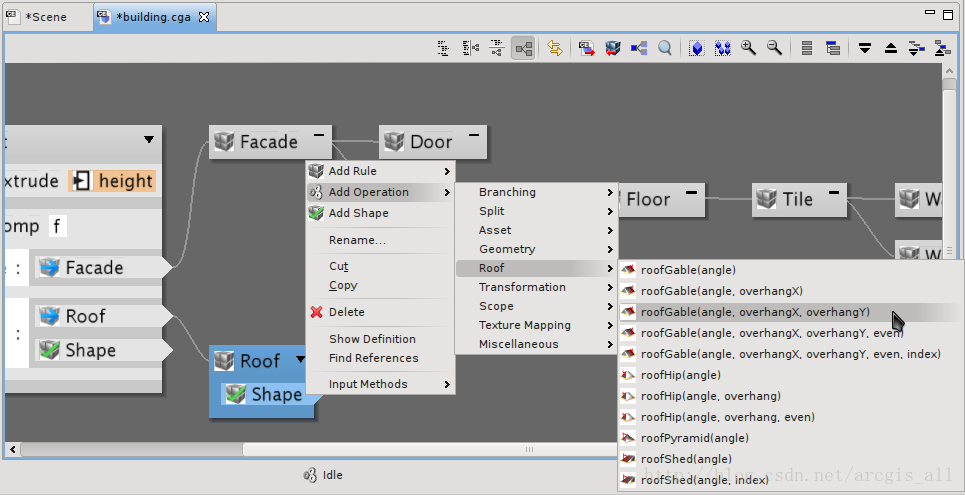Select roofGable(angle, overhangX) operation
The height and width of the screenshot is (495, 965).
click(x=791, y=291)
